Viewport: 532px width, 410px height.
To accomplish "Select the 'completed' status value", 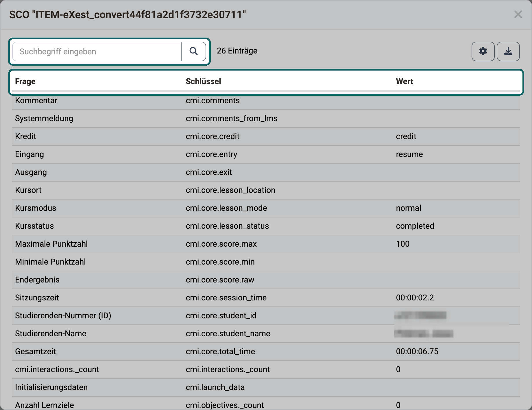I will (415, 226).
